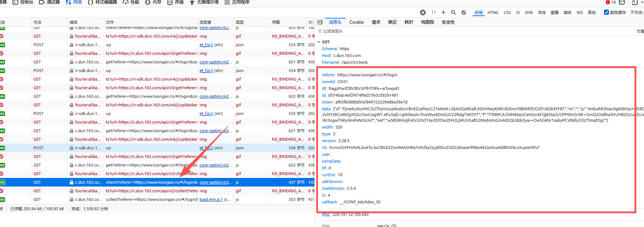The width and height of the screenshot is (644, 227).
Task: Click lock icon in 533 字节 row
Action: 72,45
